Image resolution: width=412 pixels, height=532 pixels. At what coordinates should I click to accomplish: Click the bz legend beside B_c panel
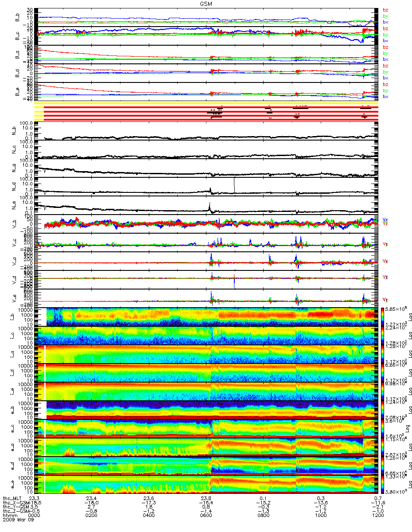click(x=386, y=28)
